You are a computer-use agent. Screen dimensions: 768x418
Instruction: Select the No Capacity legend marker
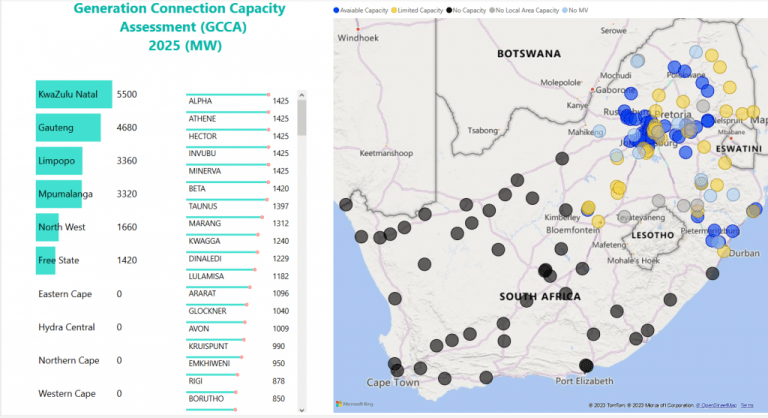tap(449, 10)
